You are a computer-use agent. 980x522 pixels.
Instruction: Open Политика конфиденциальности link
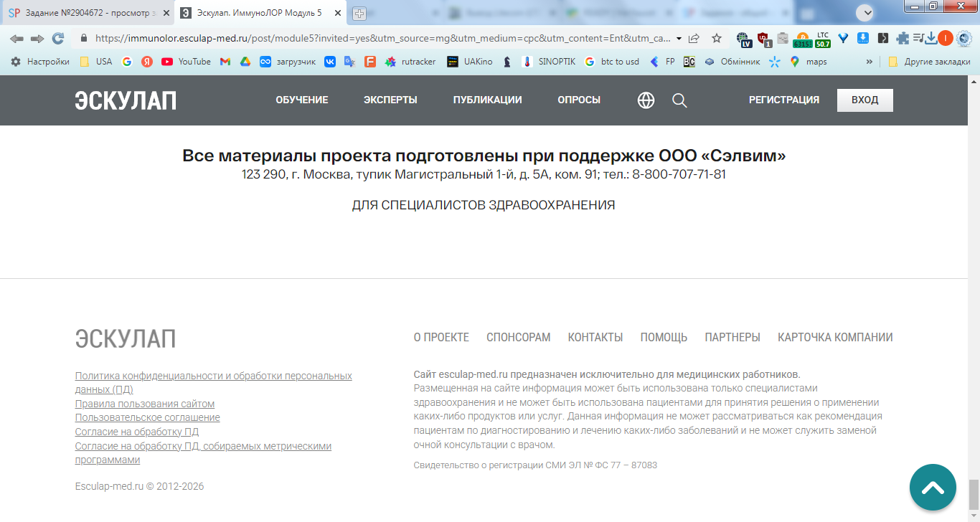click(x=214, y=382)
